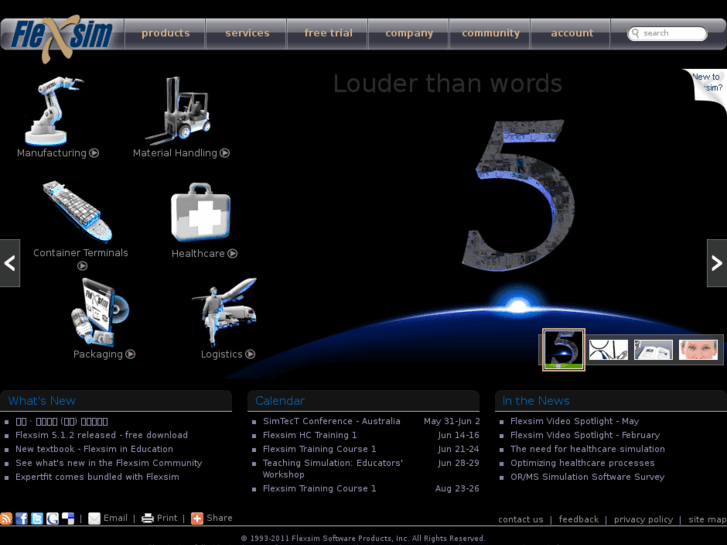This screenshot has height=545, width=727.
Task: Open Flexsim Video Spotlight - February
Action: [x=585, y=435]
